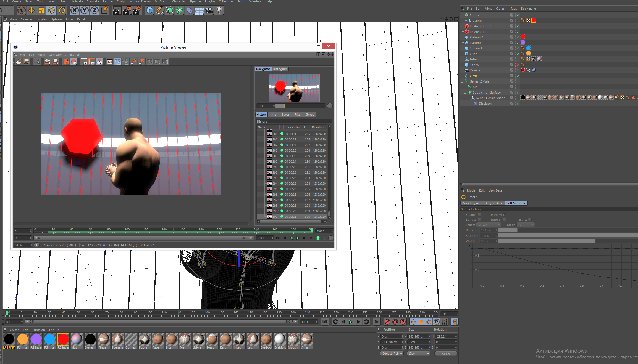Collapse Subdivision Surface node

[465, 92]
